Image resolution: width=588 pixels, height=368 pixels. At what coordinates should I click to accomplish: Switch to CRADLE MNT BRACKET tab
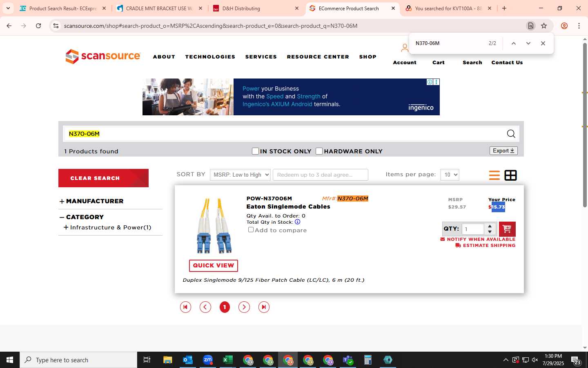pyautogui.click(x=159, y=8)
